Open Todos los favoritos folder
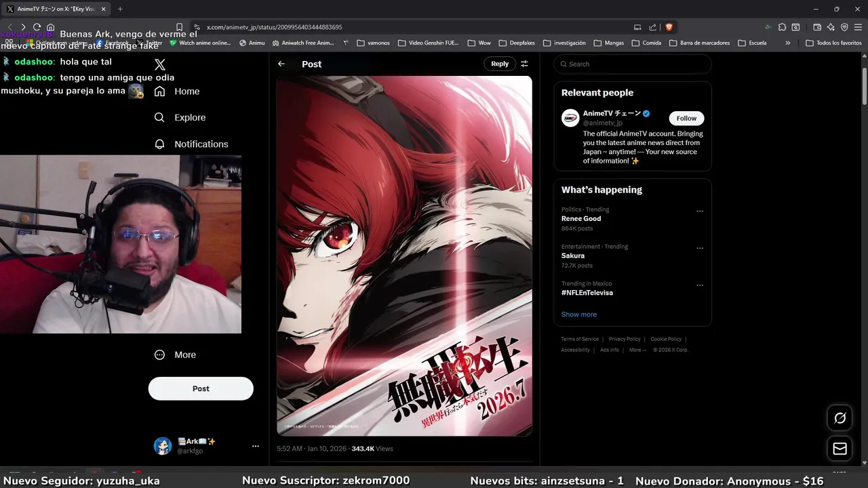 point(833,43)
